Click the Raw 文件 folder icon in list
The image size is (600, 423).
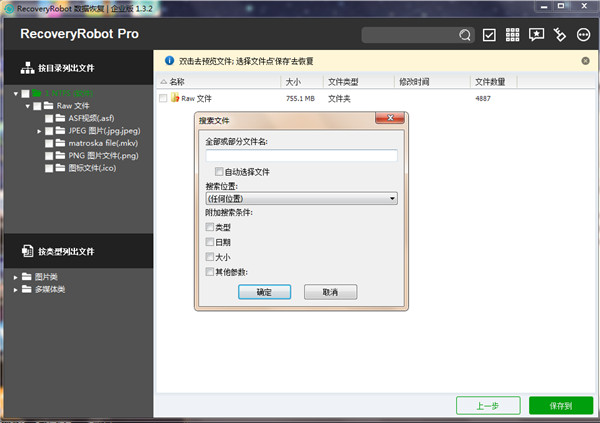tap(175, 98)
